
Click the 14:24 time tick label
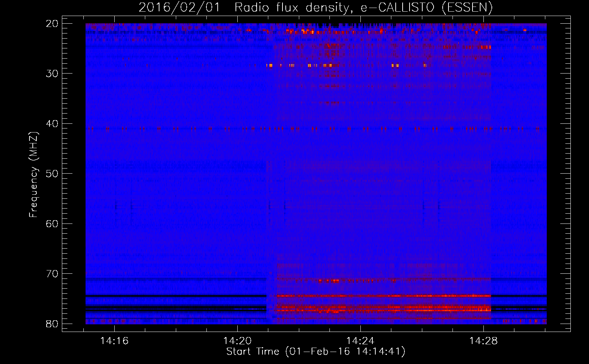point(360,341)
